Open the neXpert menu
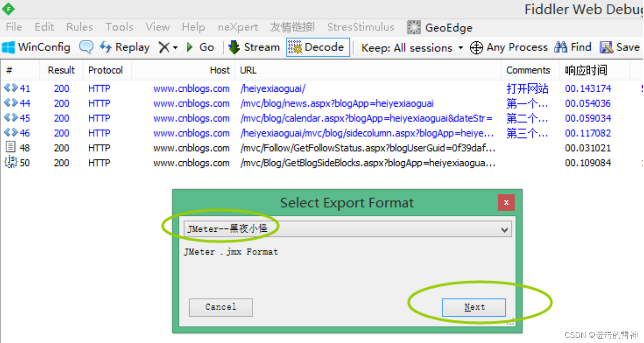The image size is (644, 343). 238,27
